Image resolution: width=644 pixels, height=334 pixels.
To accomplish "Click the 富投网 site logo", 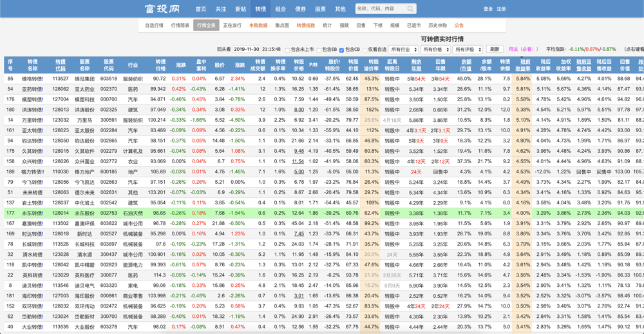I will pyautogui.click(x=161, y=8).
